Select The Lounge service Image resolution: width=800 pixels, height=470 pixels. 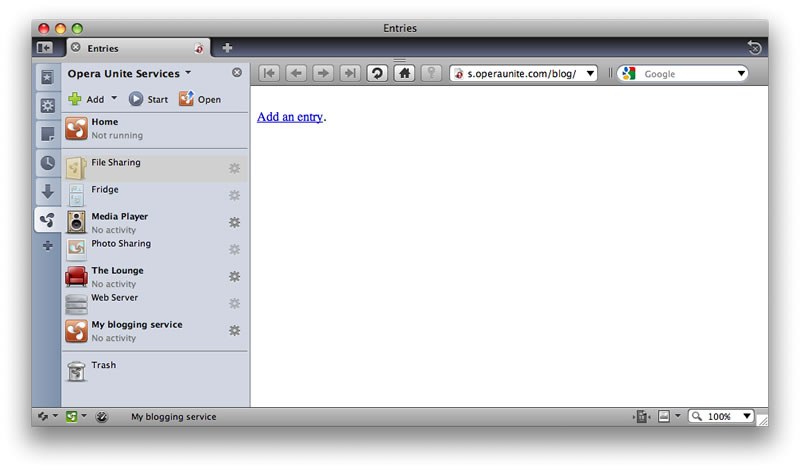point(155,276)
